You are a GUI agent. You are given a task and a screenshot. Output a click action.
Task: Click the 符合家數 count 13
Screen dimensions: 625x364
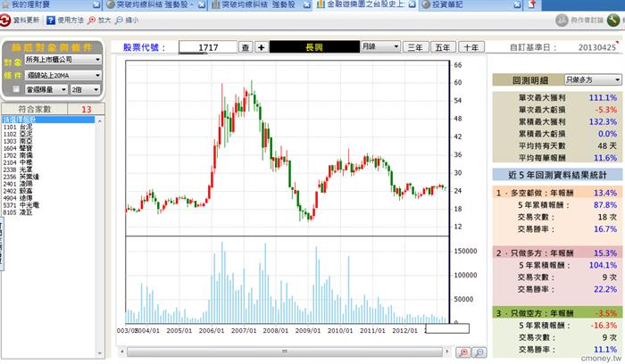pyautogui.click(x=87, y=109)
